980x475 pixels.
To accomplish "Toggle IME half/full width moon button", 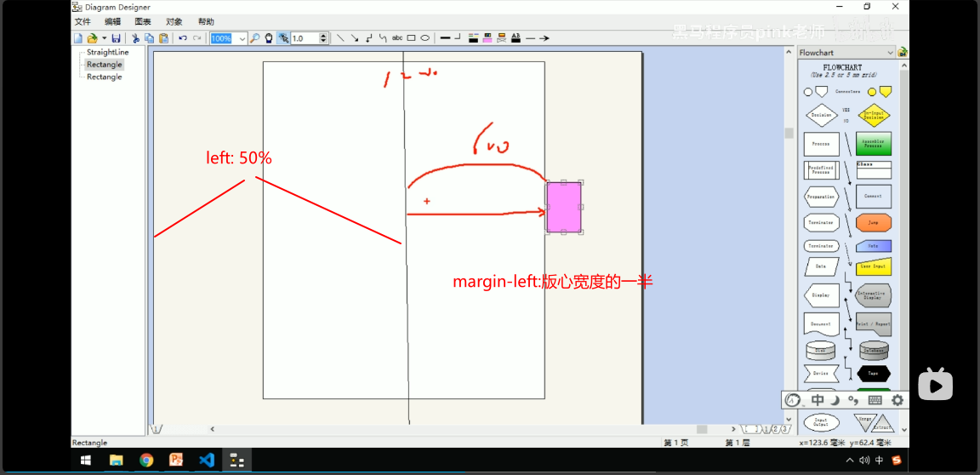I will click(x=835, y=400).
